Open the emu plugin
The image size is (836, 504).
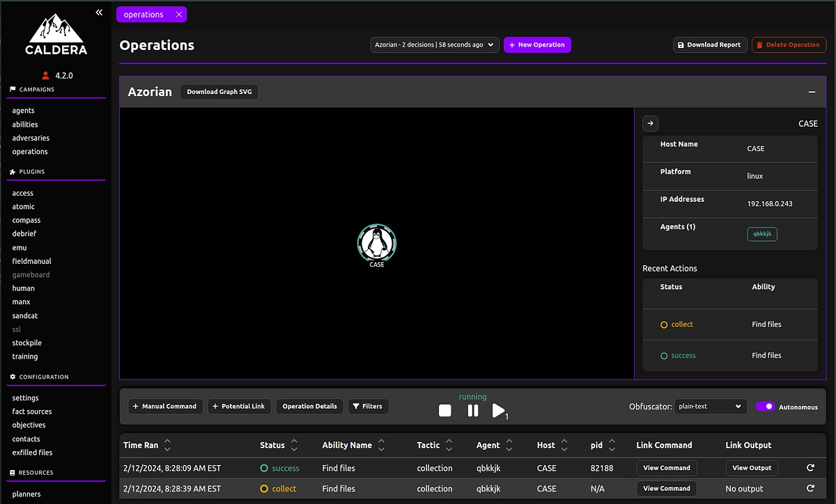click(20, 247)
